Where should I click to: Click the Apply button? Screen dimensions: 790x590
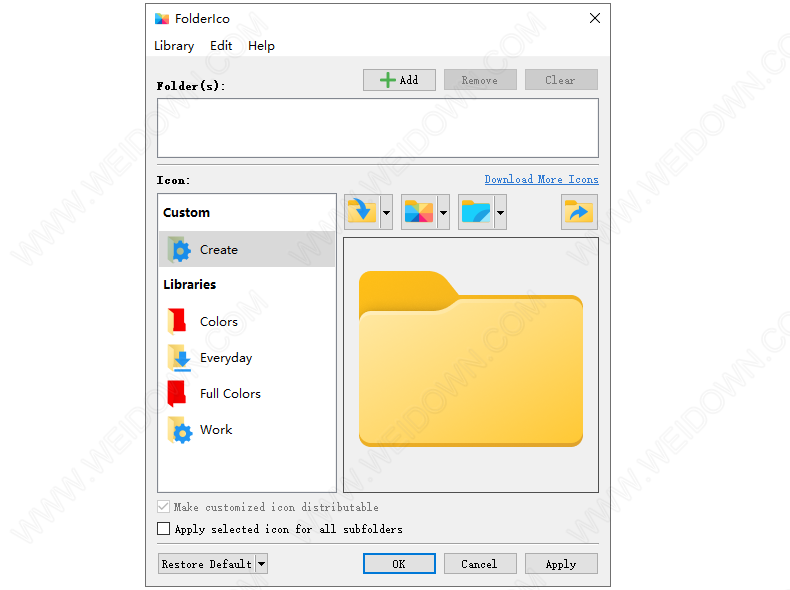(561, 564)
